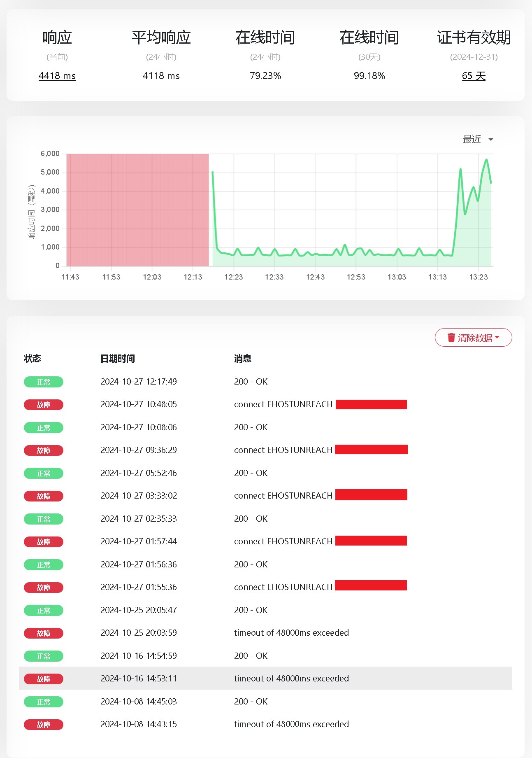This screenshot has height=758, width=532.
Task: Click the trash icon in 清除数据 button
Action: [x=451, y=338]
